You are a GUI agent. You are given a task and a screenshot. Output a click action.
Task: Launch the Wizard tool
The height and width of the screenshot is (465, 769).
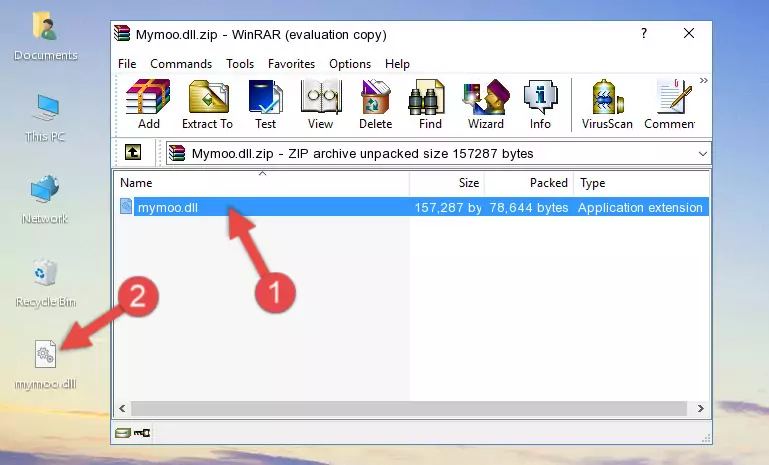(486, 104)
